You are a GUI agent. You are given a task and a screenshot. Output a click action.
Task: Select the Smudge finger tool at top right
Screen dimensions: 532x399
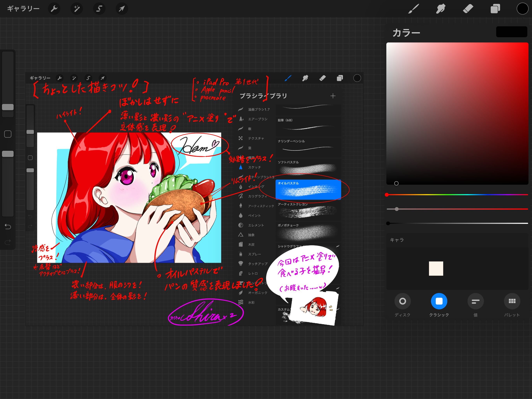[441, 9]
